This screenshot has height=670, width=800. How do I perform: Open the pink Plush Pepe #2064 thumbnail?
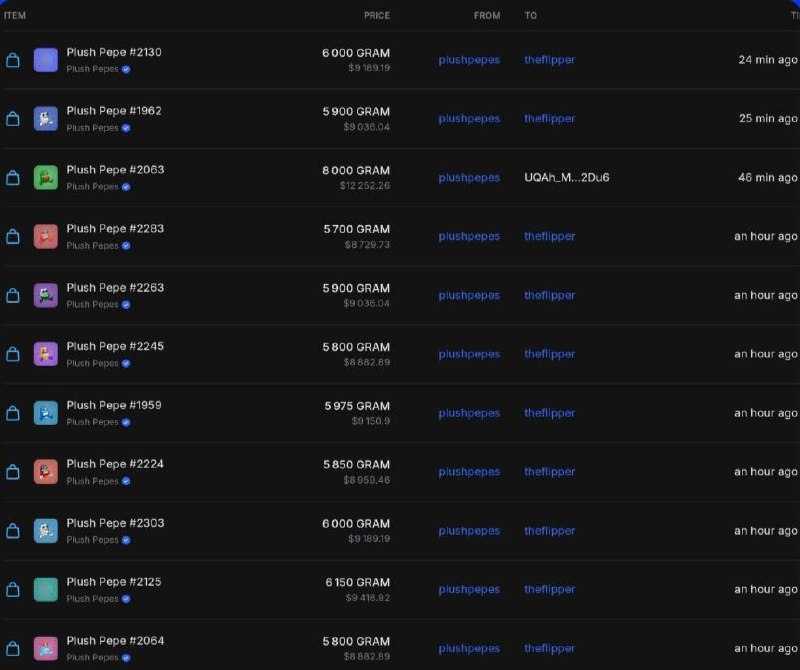coord(46,648)
